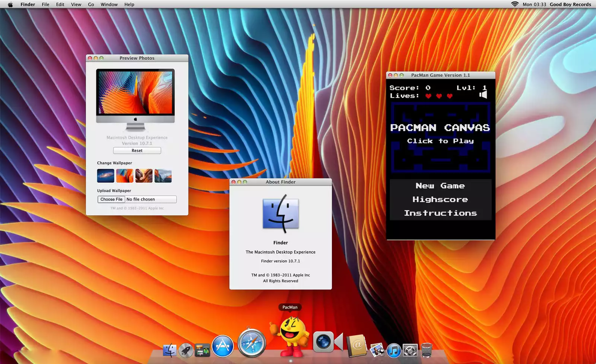Minimize the PacMan Game window
Screen dimensions: 596x364
[396, 75]
